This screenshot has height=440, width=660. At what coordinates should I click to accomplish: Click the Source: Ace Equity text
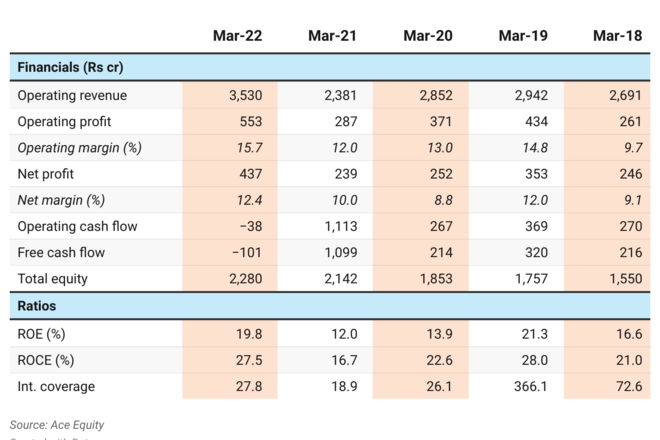(57, 424)
